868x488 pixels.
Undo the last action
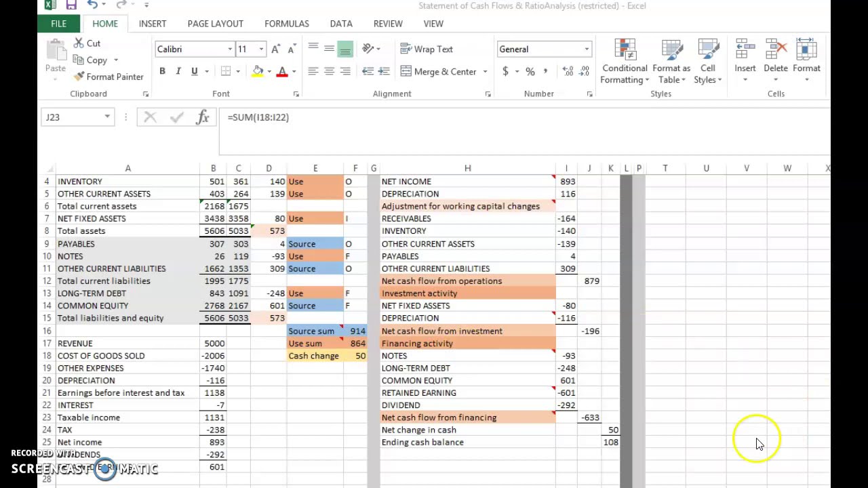tap(92, 5)
